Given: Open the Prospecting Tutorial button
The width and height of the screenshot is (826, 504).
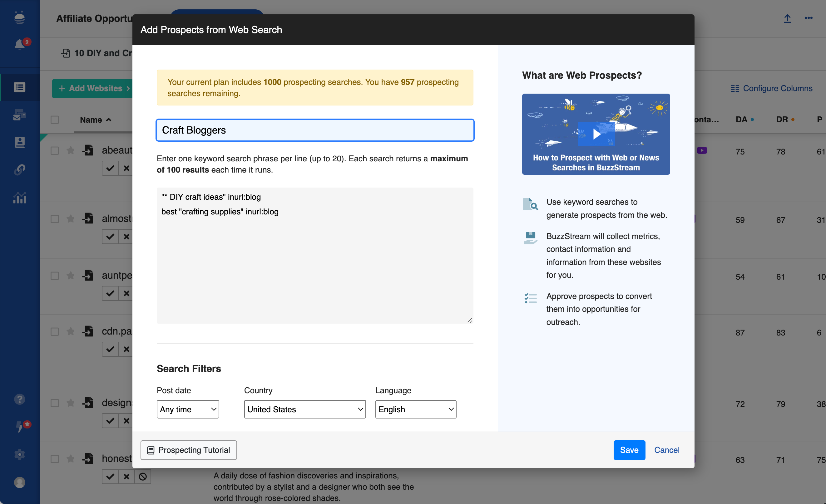Looking at the screenshot, I should click(188, 450).
